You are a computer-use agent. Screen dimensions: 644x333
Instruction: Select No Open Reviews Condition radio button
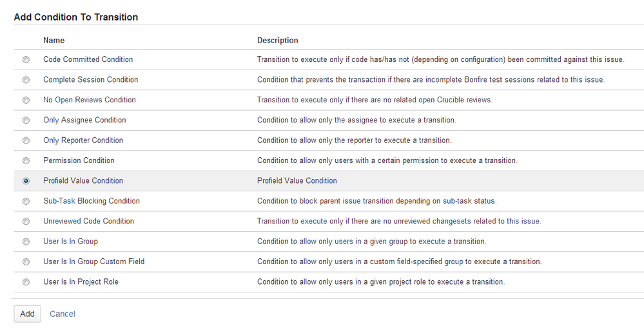point(26,100)
